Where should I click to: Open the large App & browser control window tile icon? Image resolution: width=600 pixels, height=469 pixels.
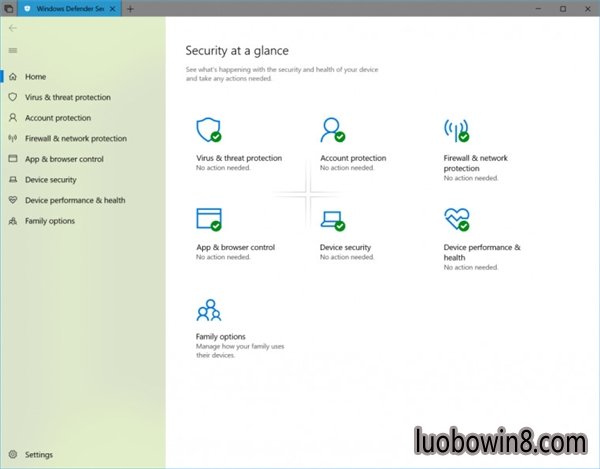point(209,219)
